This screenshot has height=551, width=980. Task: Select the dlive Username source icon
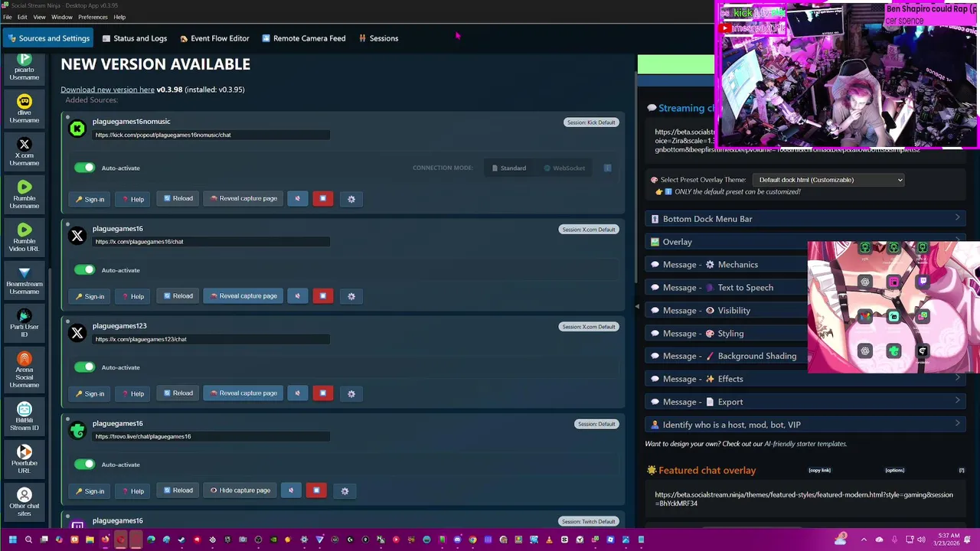coord(24,109)
